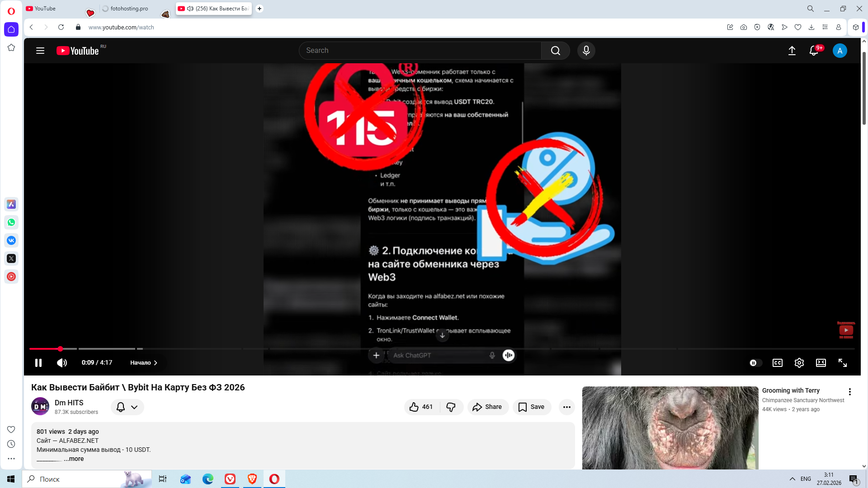Switch to the fotohosting.pro tab
Image resolution: width=868 pixels, height=488 pixels.
tap(129, 9)
